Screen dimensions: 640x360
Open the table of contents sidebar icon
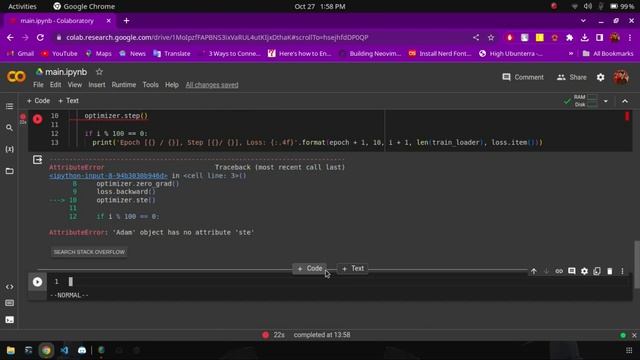click(9, 106)
